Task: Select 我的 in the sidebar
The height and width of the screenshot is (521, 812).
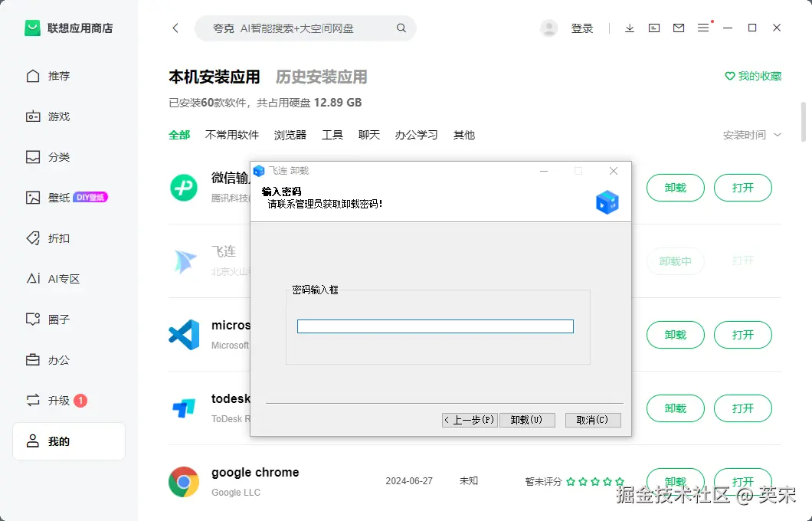Action: coord(69,441)
